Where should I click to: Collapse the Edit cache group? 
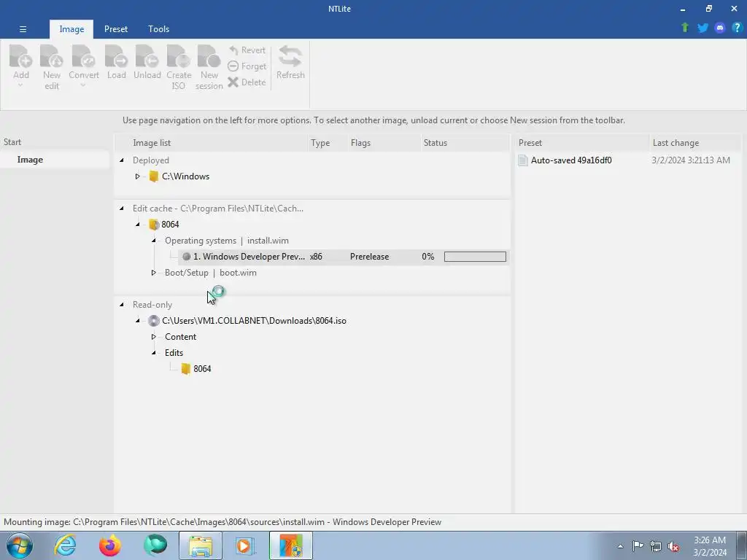122,208
